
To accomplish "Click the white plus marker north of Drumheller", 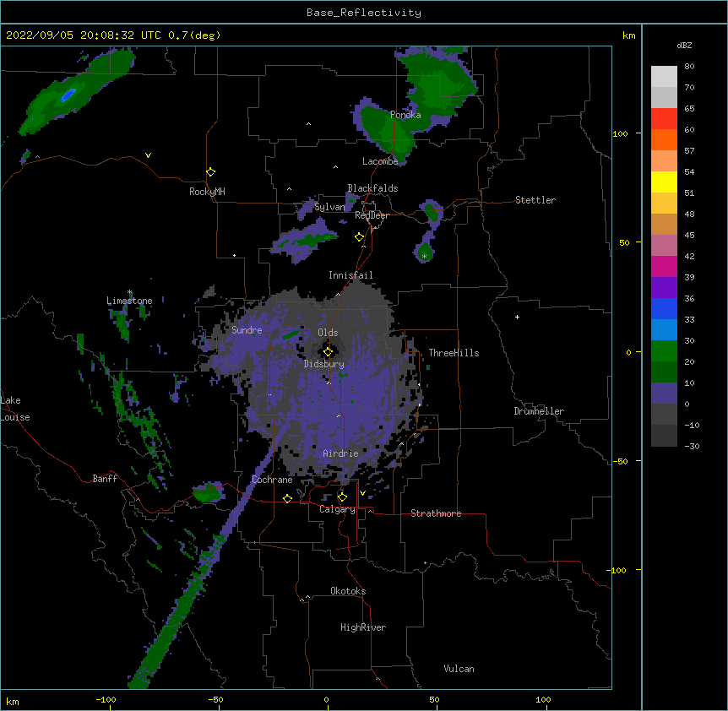I will tap(517, 317).
